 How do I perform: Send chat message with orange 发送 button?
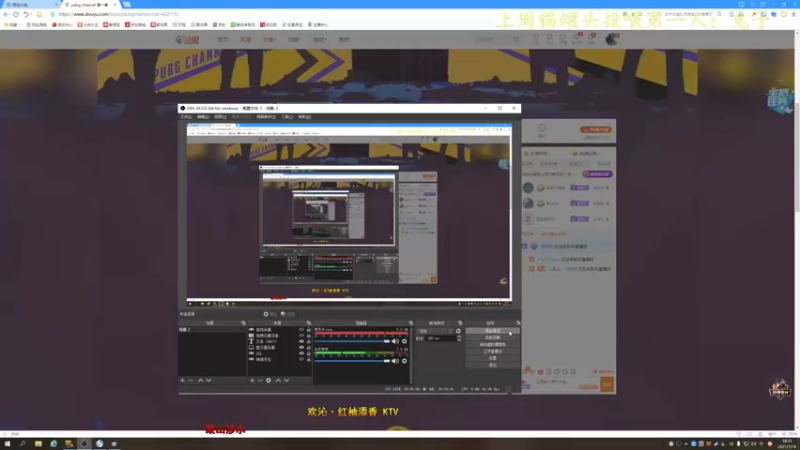click(607, 385)
